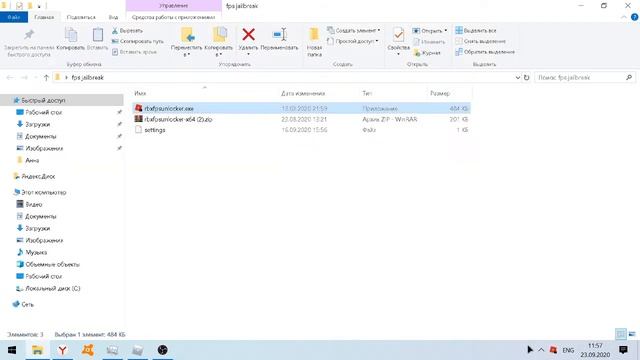640x360 pixels.
Task: Show hidden tray icons with the chevron
Action: click(x=541, y=350)
